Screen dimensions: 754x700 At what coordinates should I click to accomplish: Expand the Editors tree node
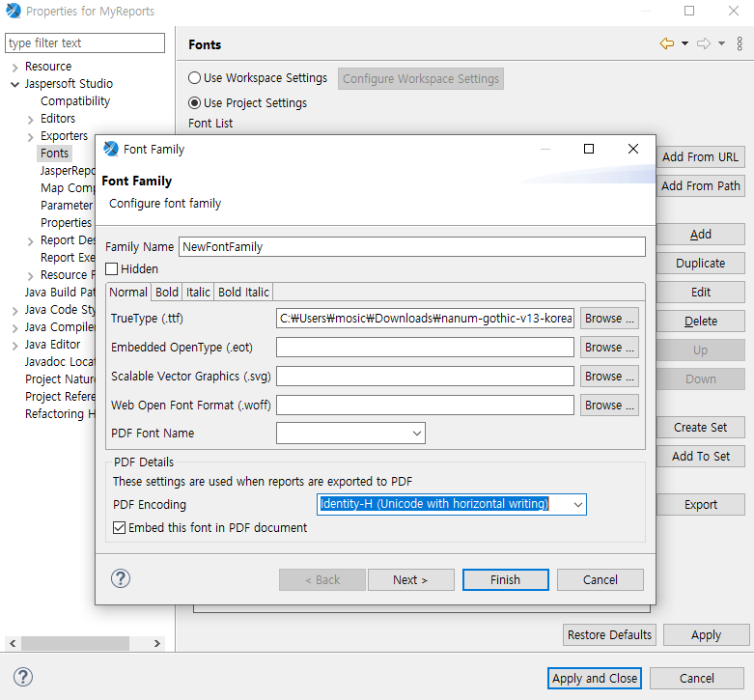coord(30,119)
